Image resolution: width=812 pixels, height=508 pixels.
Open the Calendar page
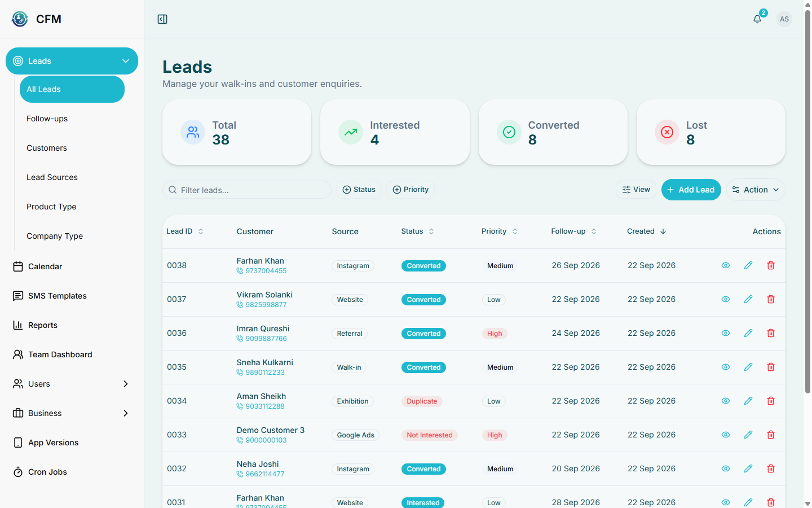pos(72,266)
